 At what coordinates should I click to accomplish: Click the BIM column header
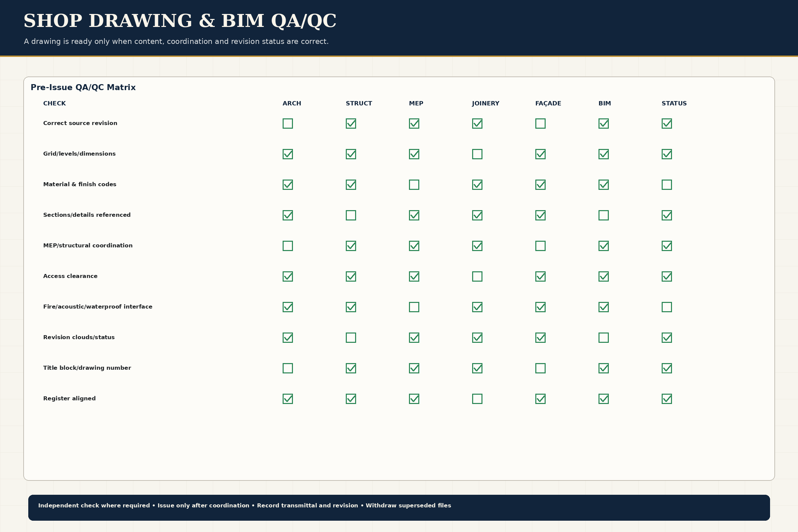tap(604, 103)
